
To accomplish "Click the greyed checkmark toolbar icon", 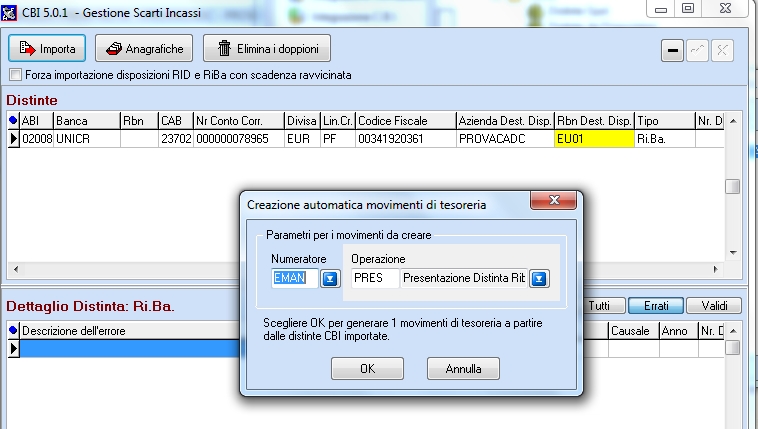I will coord(697,50).
